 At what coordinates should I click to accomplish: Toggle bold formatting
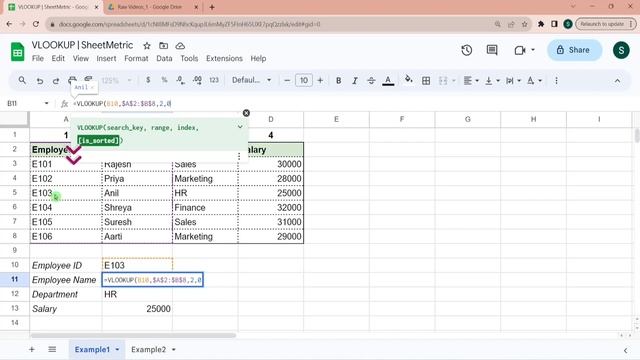338,81
